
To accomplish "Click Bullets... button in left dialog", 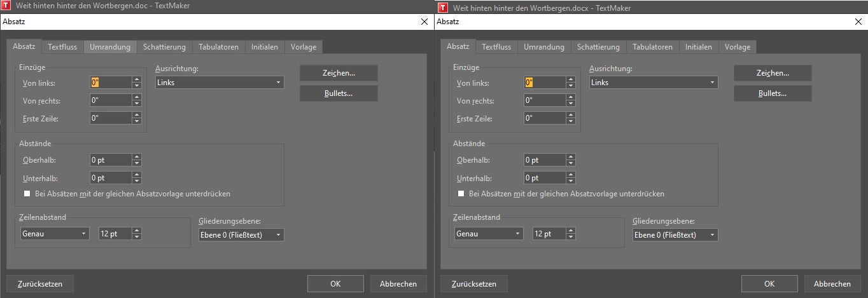I will click(339, 93).
